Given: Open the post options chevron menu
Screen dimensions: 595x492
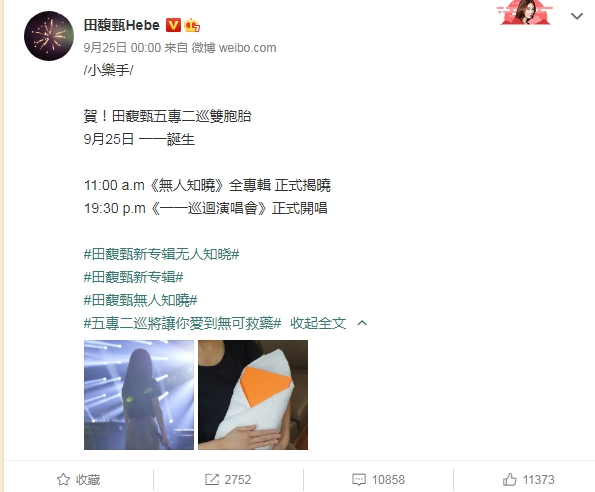Looking at the screenshot, I should (577, 16).
